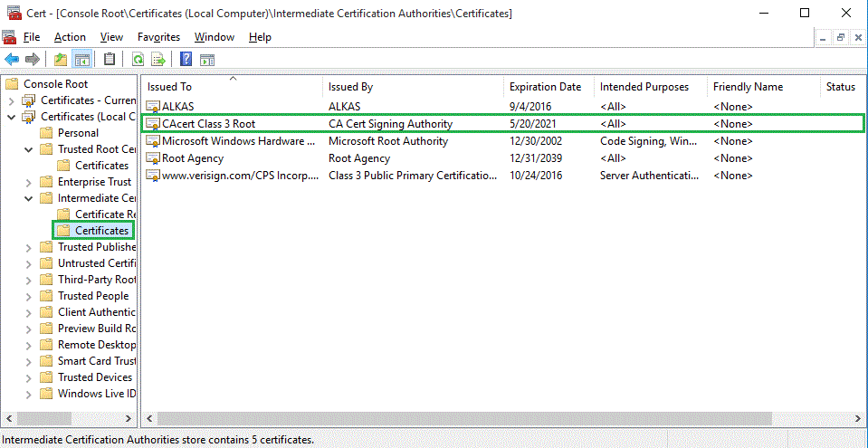Click the Refresh toolbar icon
868x448 pixels.
pos(138,60)
